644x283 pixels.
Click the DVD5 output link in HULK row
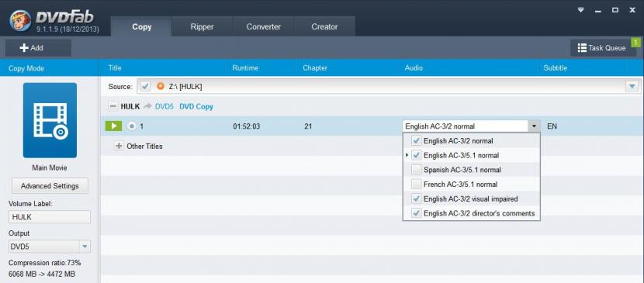pyautogui.click(x=164, y=107)
